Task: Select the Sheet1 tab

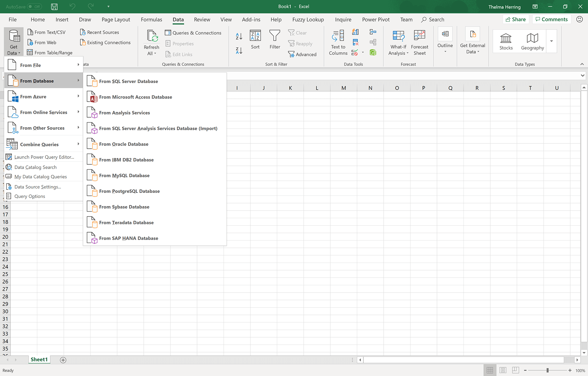Action: tap(39, 360)
